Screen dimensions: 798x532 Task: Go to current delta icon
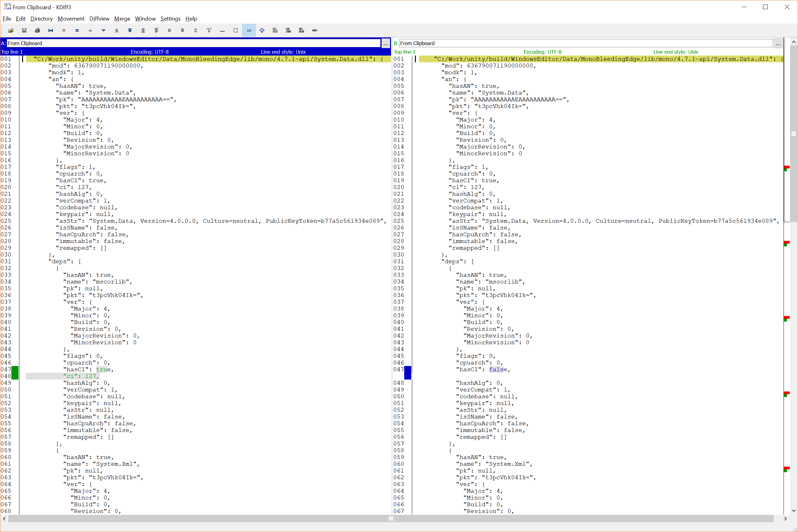pyautogui.click(x=51, y=31)
